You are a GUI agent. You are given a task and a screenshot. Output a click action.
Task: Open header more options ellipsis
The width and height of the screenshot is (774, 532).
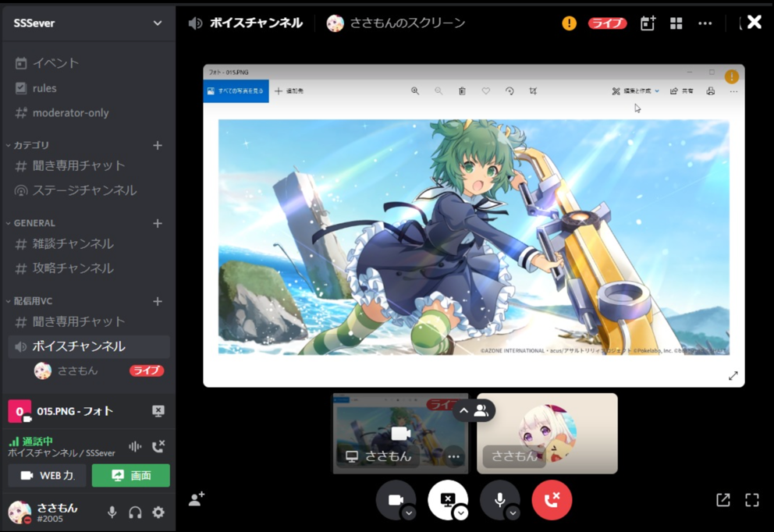(x=705, y=23)
